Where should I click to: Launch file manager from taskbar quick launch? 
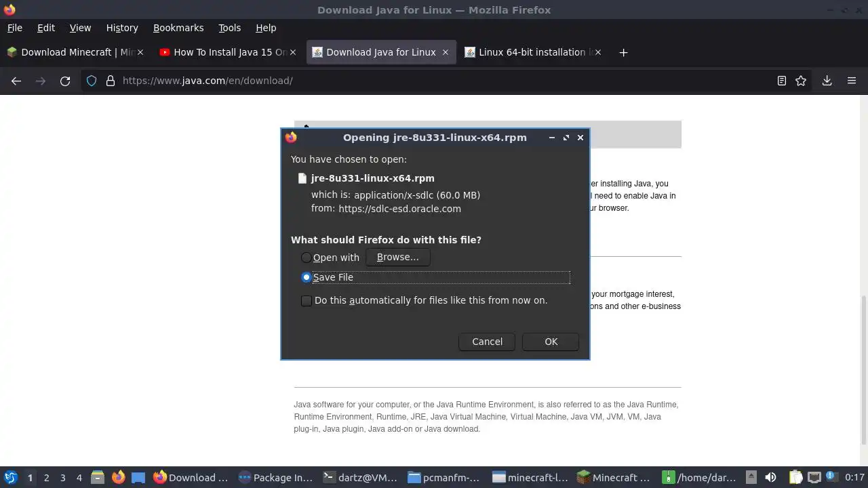pyautogui.click(x=98, y=477)
